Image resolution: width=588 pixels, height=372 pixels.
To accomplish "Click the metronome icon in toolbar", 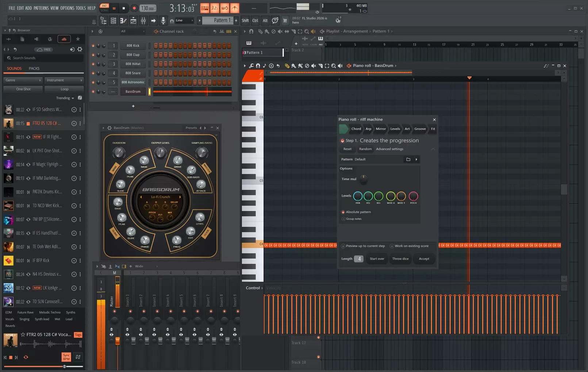I will [235, 8].
